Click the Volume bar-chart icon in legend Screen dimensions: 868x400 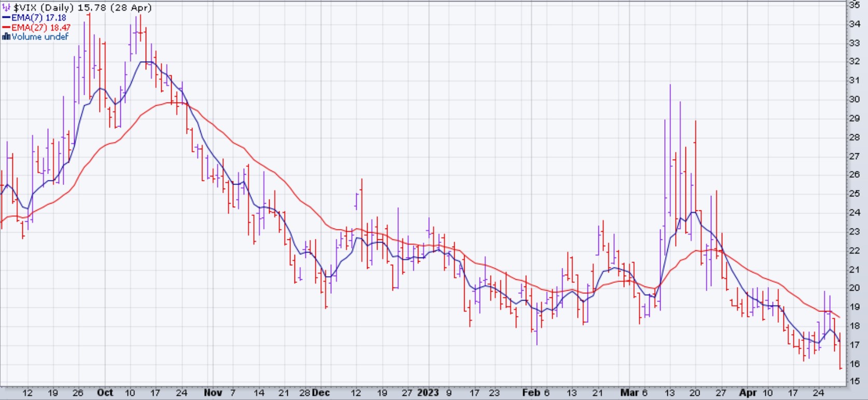coord(6,37)
